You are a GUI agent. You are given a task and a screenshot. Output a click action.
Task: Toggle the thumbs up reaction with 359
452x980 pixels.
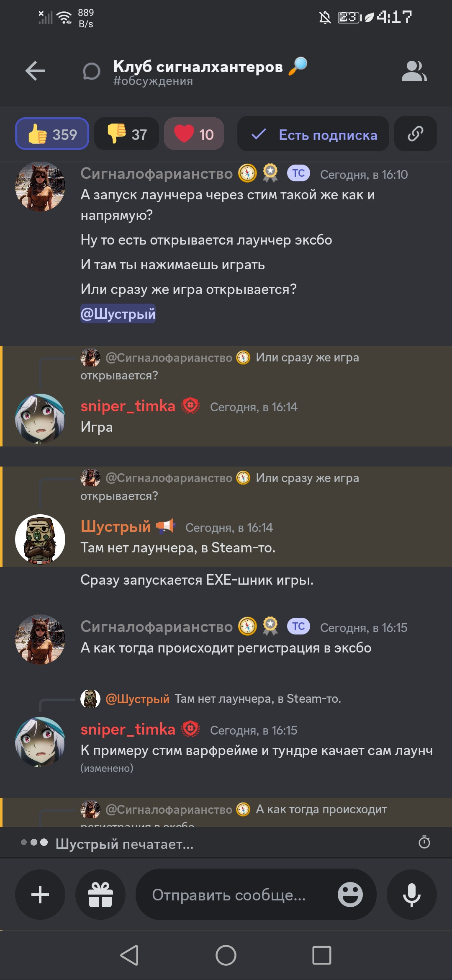(x=52, y=134)
